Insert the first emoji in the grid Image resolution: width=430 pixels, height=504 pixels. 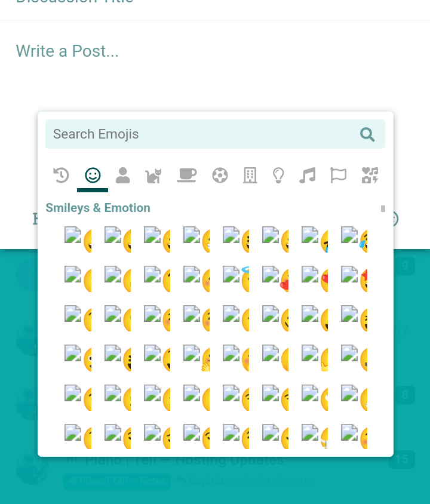pos(78,239)
